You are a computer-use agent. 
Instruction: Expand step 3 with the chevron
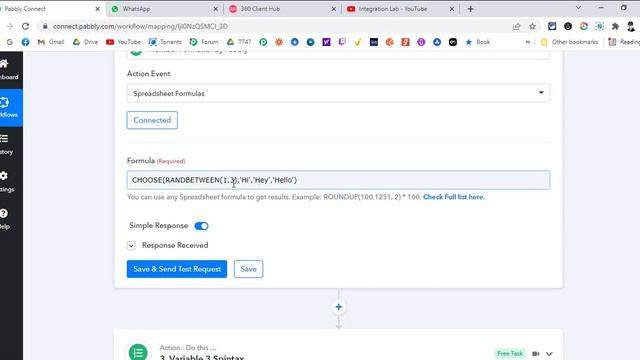tap(549, 353)
